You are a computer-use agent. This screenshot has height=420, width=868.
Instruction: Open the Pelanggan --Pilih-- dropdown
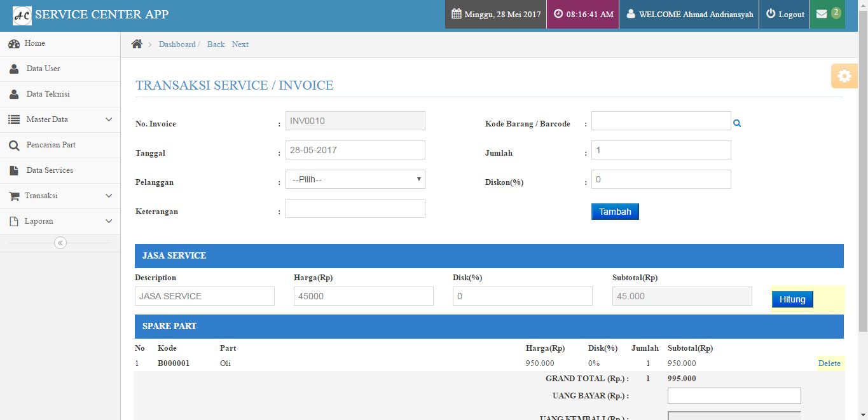(355, 179)
